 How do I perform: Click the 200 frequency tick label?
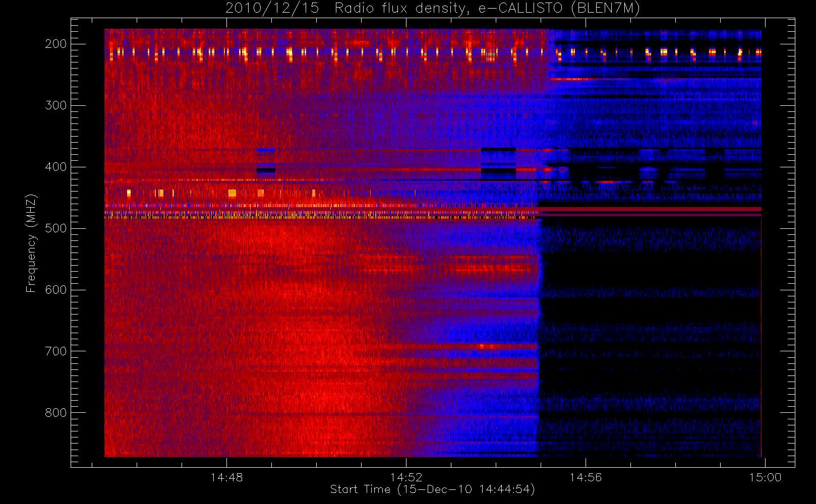[55, 44]
